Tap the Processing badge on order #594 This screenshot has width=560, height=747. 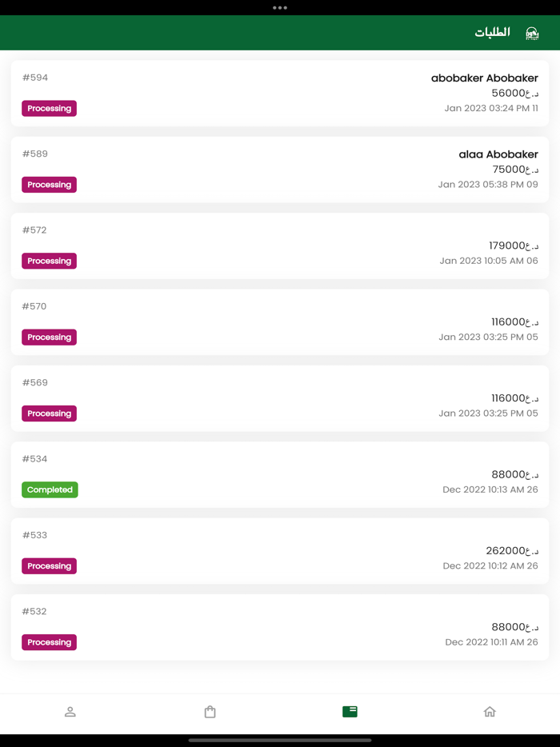pos(50,108)
